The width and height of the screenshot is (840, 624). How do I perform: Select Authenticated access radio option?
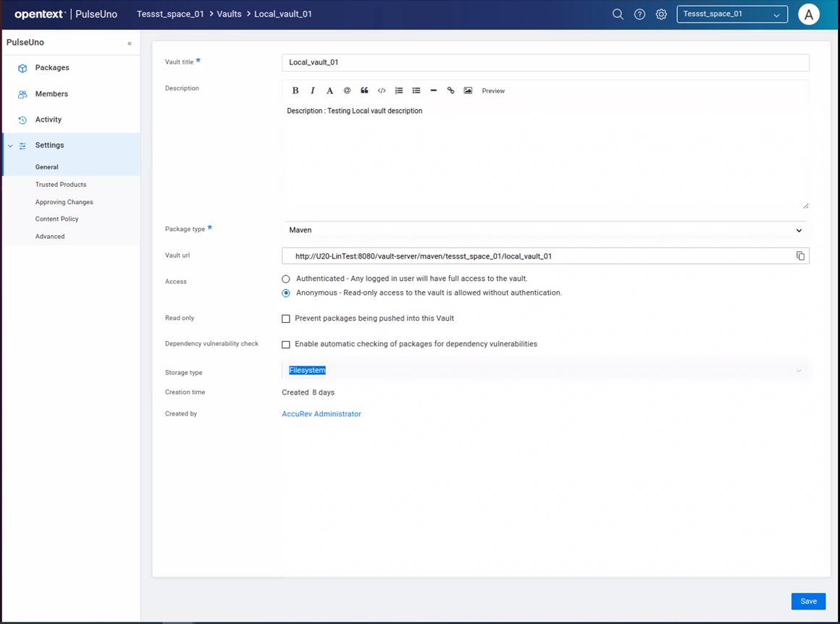coord(286,279)
